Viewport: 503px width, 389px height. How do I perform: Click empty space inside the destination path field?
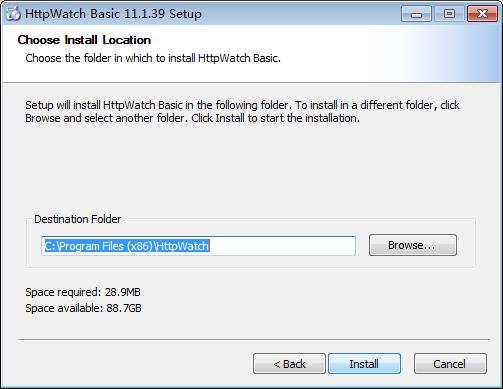click(282, 246)
